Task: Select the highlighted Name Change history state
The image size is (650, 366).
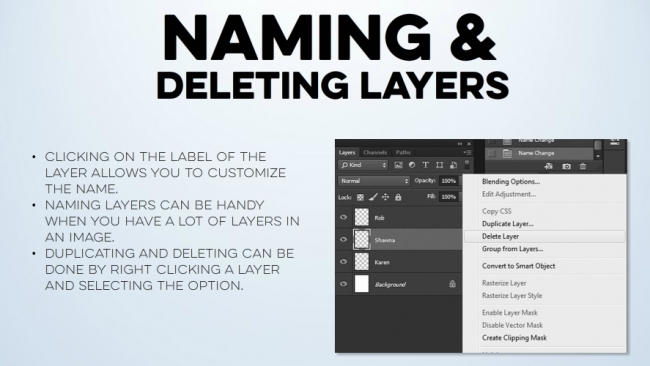Action: pyautogui.click(x=540, y=153)
